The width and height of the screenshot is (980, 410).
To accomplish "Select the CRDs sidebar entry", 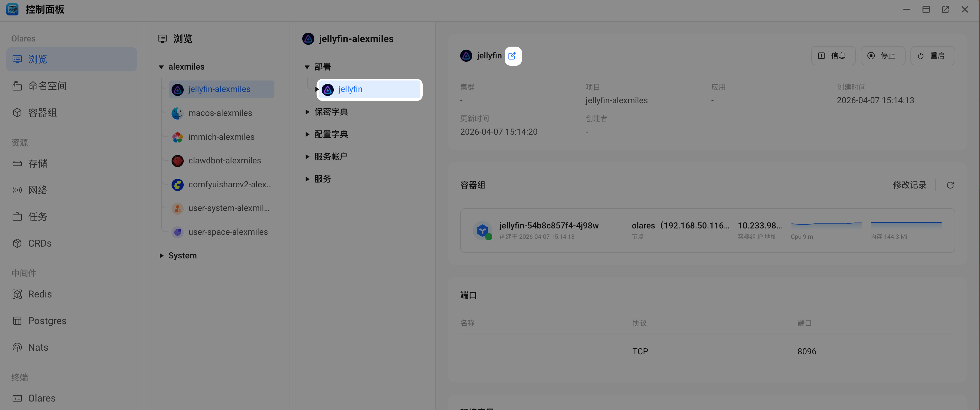I will point(40,243).
